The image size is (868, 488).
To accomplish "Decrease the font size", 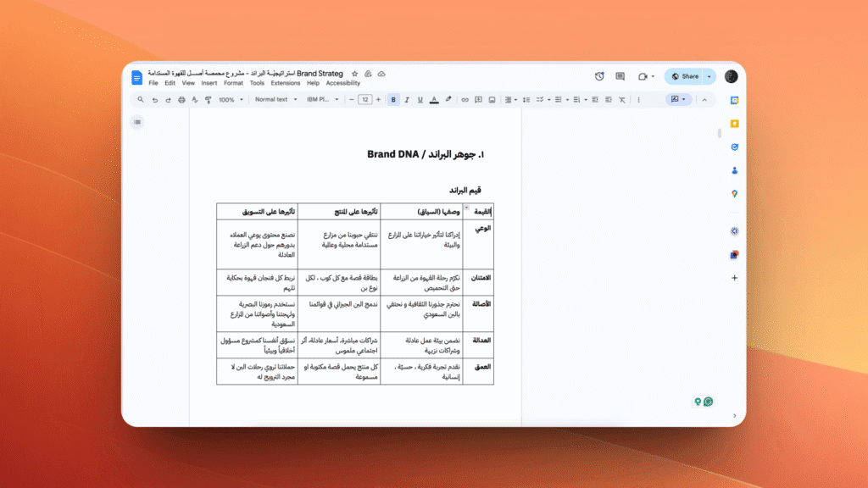I will coord(352,100).
